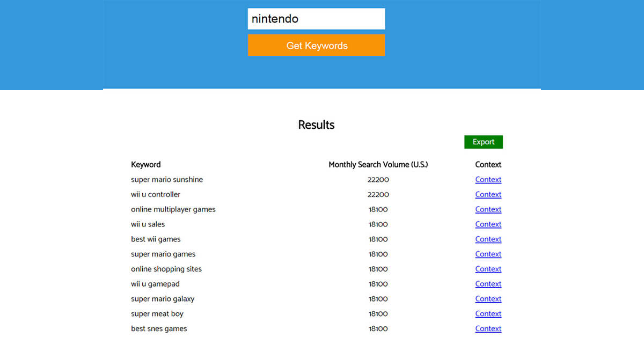Open Context link for wii u gamepad
Viewport: 644px width, 337px height.
[488, 284]
